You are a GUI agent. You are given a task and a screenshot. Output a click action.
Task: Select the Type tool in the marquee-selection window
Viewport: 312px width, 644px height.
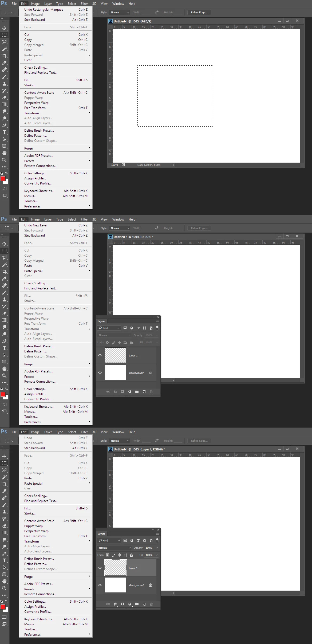click(4, 132)
